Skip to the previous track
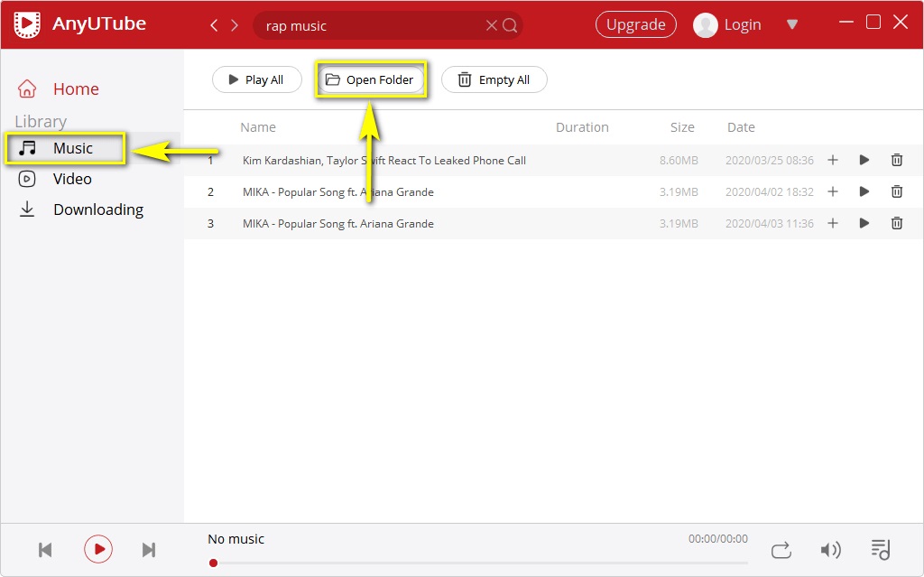 tap(45, 550)
